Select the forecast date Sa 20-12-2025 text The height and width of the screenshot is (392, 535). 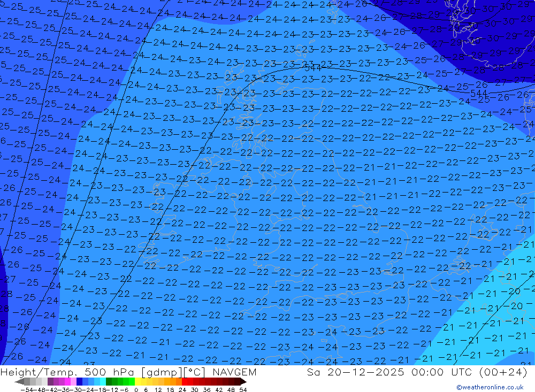356,372
